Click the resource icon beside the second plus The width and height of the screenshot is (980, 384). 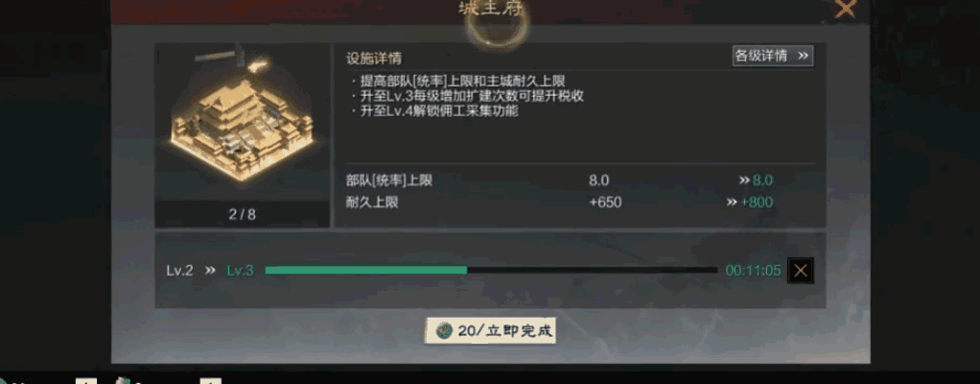(123, 380)
